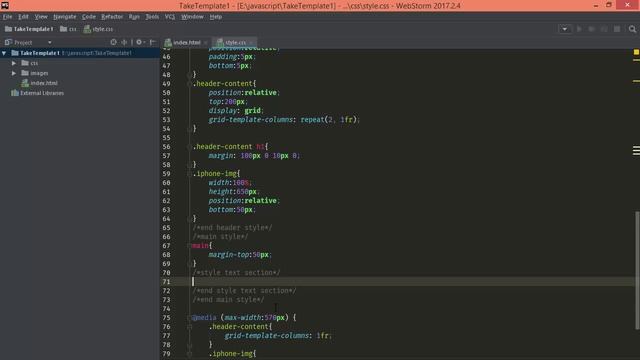Click the Run play icon in toolbar

point(579,29)
